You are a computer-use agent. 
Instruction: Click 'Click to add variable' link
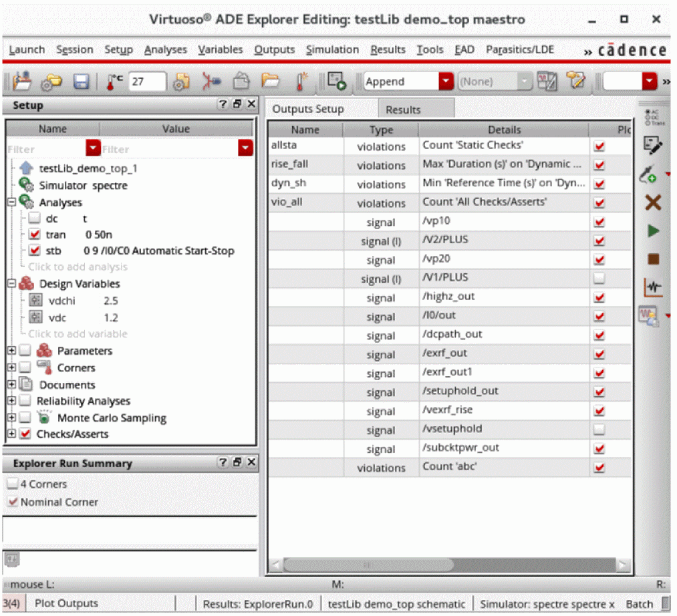78,333
